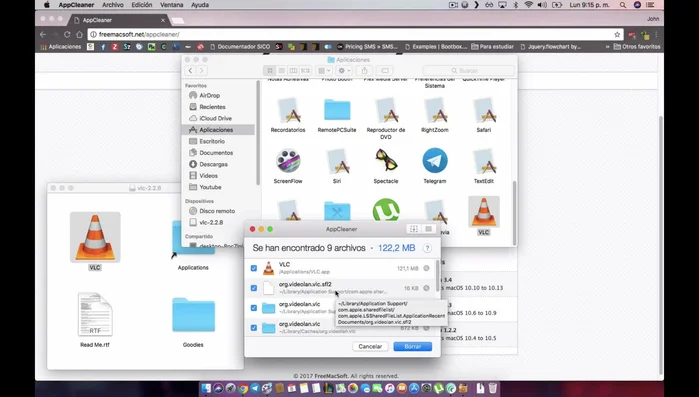Select the green uTorrent app icon in Finder

tap(386, 210)
